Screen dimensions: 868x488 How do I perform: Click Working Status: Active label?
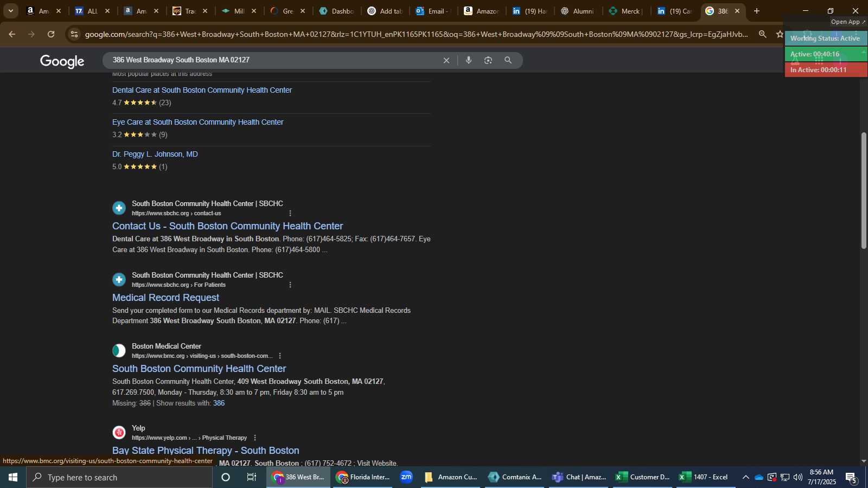point(825,38)
